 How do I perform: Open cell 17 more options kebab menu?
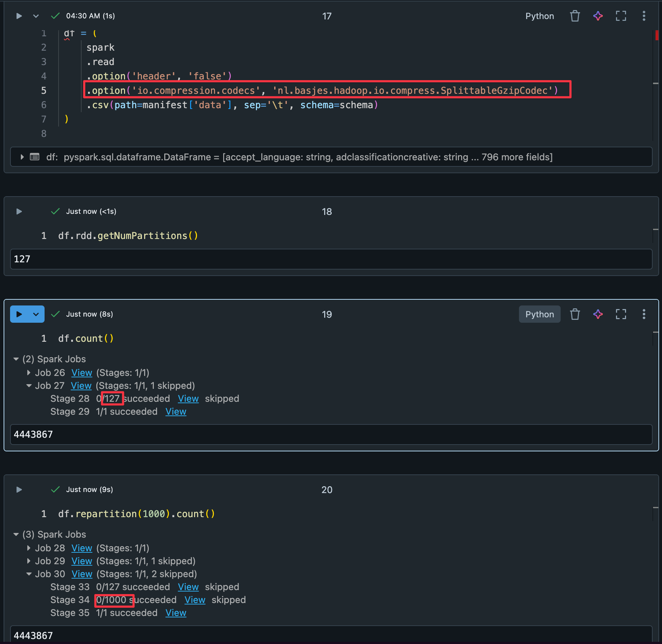(644, 16)
